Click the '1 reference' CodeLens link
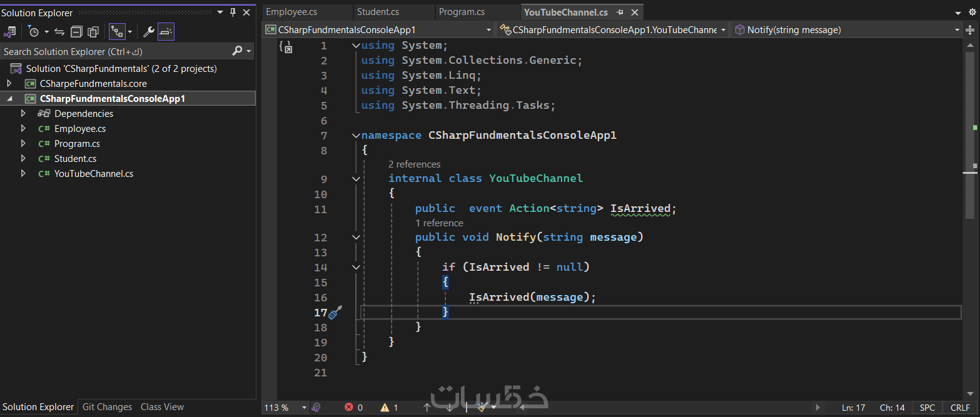Image resolution: width=980 pixels, height=417 pixels. coord(439,223)
